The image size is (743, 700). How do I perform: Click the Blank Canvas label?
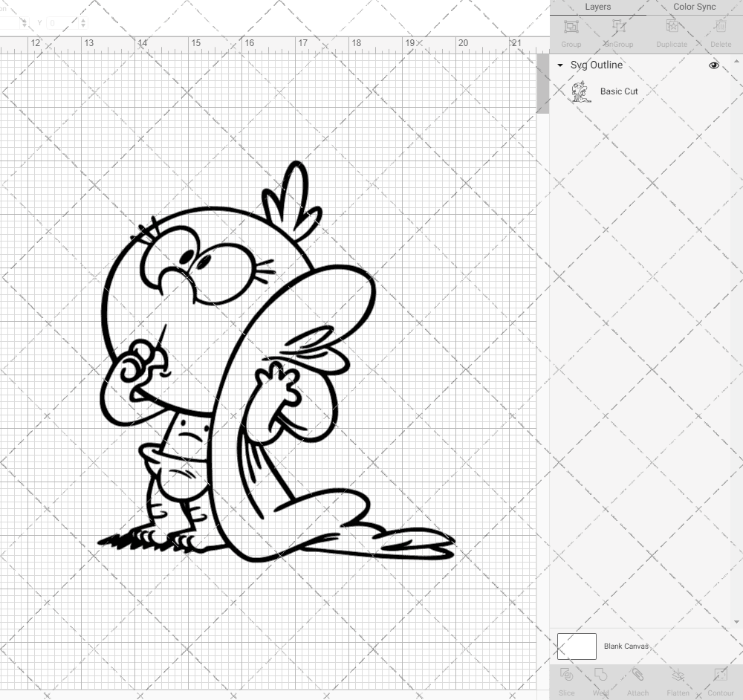pyautogui.click(x=626, y=646)
